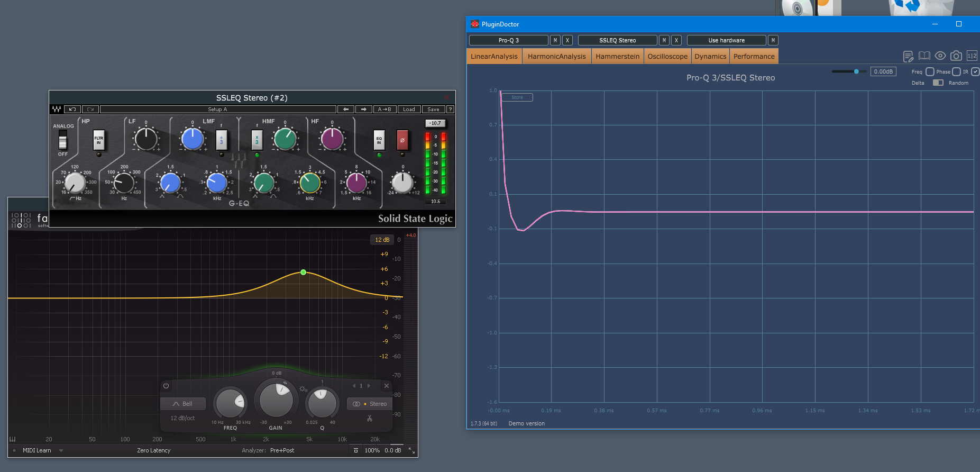Image resolution: width=980 pixels, height=472 pixels.
Task: Click the green EQ band node
Action: (x=303, y=272)
